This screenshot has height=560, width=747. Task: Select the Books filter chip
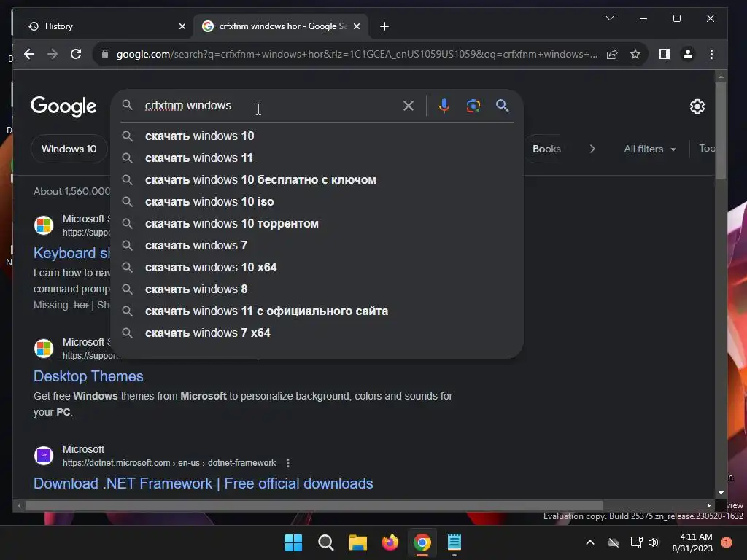(x=546, y=149)
